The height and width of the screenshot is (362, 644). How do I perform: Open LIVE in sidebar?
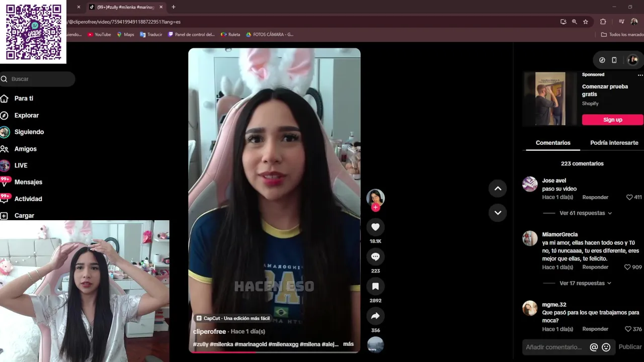pyautogui.click(x=21, y=165)
